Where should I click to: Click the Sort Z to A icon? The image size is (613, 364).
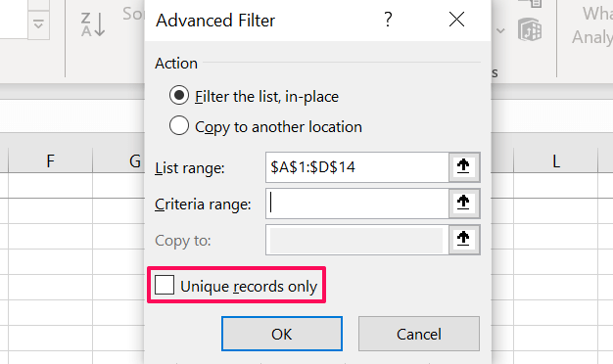(93, 24)
